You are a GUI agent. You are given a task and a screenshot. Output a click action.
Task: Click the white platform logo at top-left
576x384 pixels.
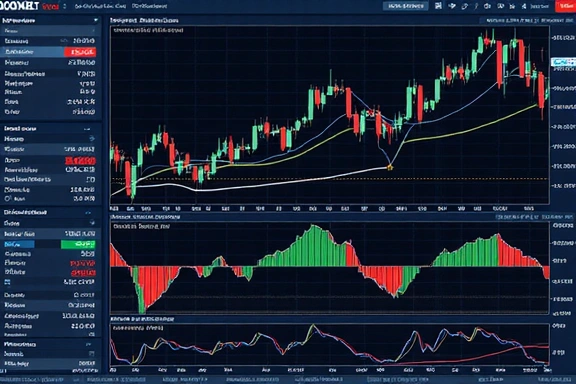(x=19, y=6)
